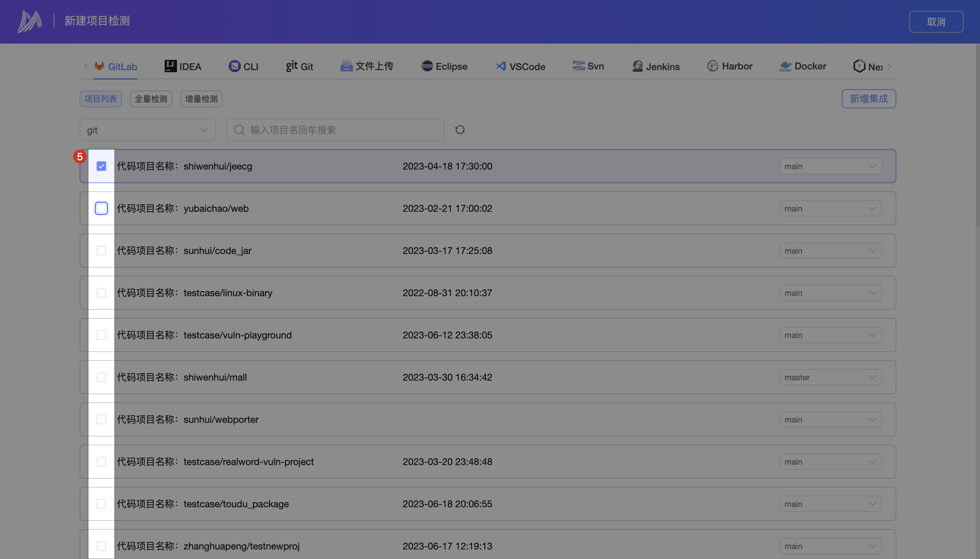980x559 pixels.
Task: Switch to the 增量检测 tab
Action: [201, 99]
